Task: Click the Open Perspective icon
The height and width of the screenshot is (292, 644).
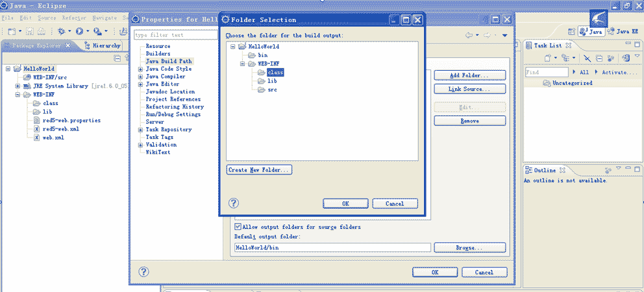Action: click(x=571, y=31)
